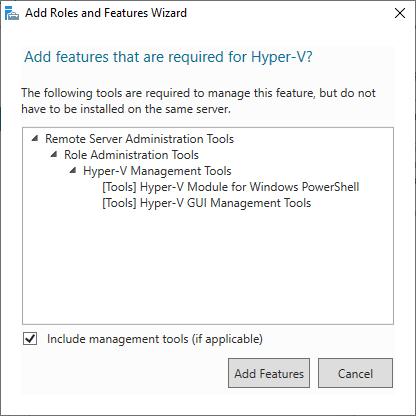Click the 'Add features that are required for Hyper-V?' heading
Viewport: 416px width, 416px height.
pos(168,57)
